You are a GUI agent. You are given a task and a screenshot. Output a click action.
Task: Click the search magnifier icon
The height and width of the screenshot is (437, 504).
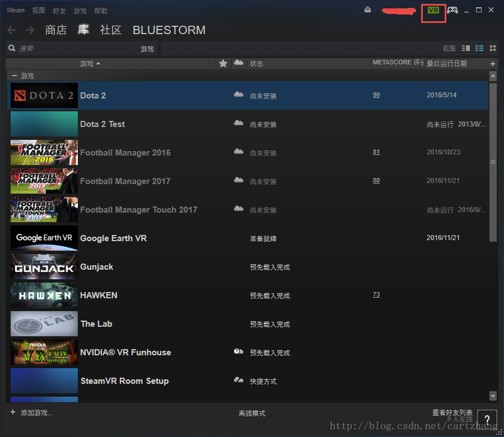[12, 48]
